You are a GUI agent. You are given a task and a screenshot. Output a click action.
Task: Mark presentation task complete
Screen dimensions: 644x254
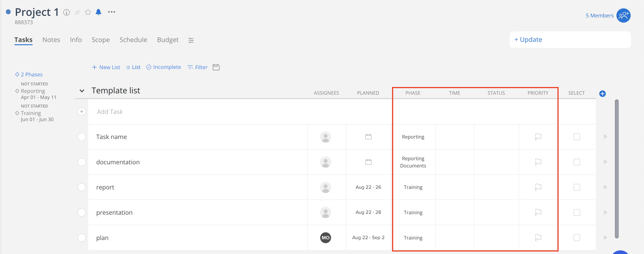pyautogui.click(x=82, y=212)
